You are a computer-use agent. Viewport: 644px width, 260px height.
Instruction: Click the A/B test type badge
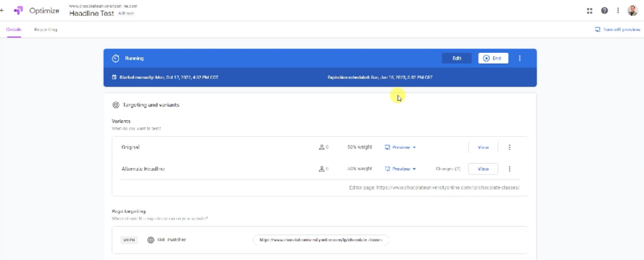coord(126,14)
